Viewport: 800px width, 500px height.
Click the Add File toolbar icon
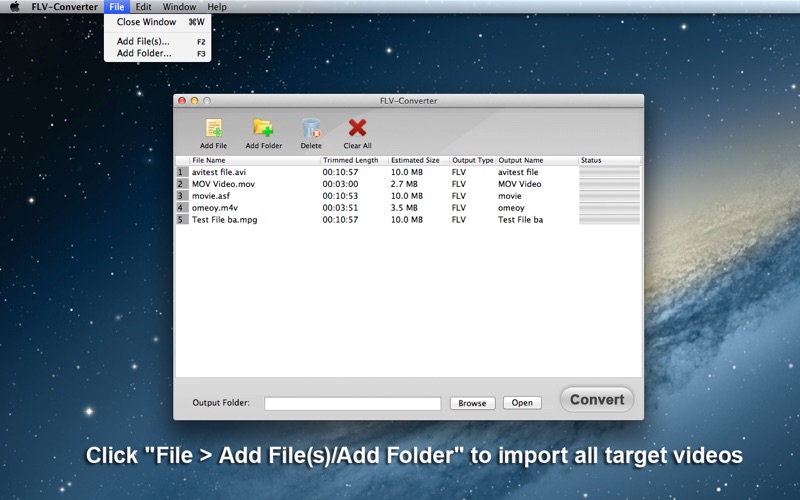click(x=214, y=128)
